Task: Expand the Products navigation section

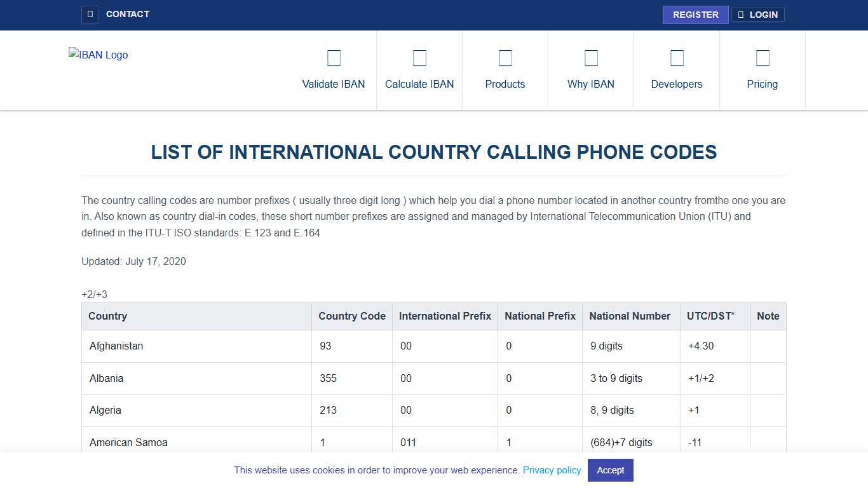Action: (x=505, y=84)
